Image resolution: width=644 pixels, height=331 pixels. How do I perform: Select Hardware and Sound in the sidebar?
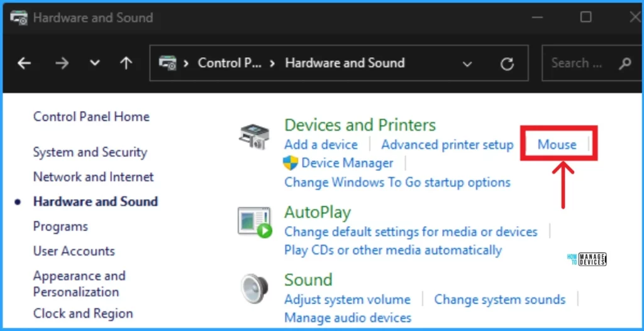point(96,202)
